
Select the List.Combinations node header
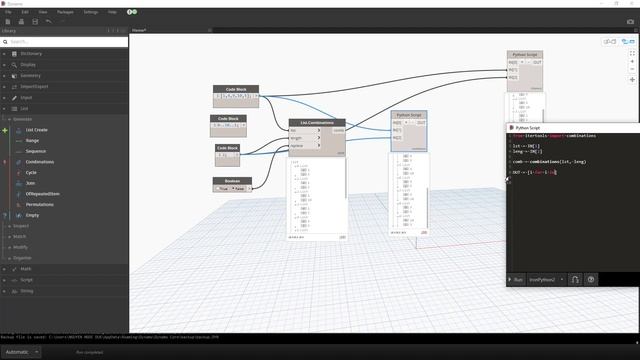[x=317, y=122]
